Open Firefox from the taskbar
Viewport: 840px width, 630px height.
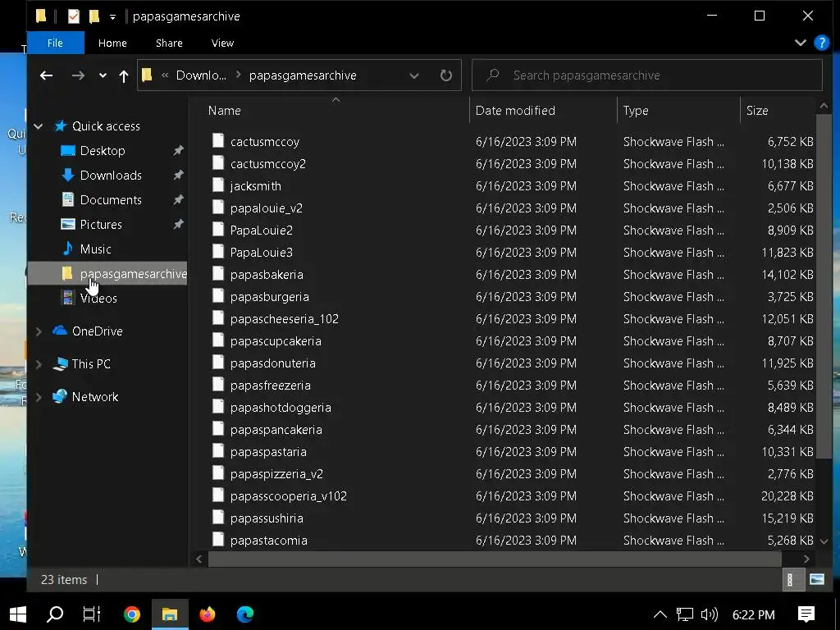(x=208, y=614)
